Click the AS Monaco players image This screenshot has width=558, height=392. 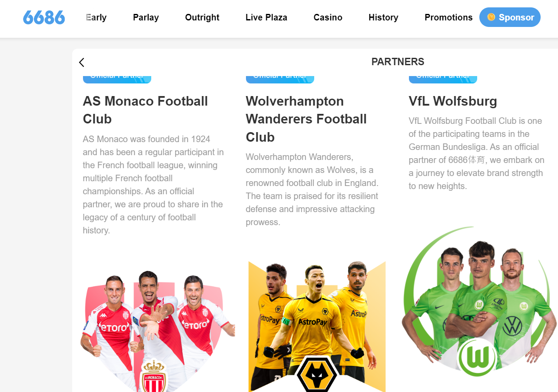click(157, 331)
